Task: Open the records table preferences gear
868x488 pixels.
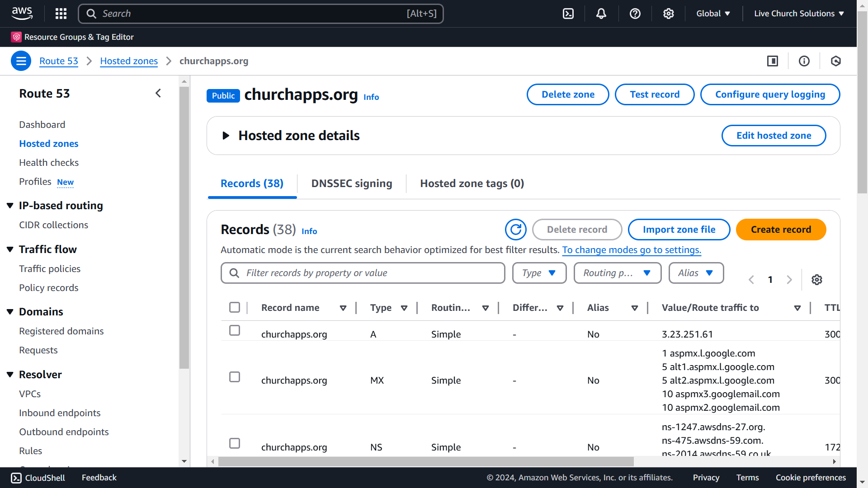Action: point(816,280)
